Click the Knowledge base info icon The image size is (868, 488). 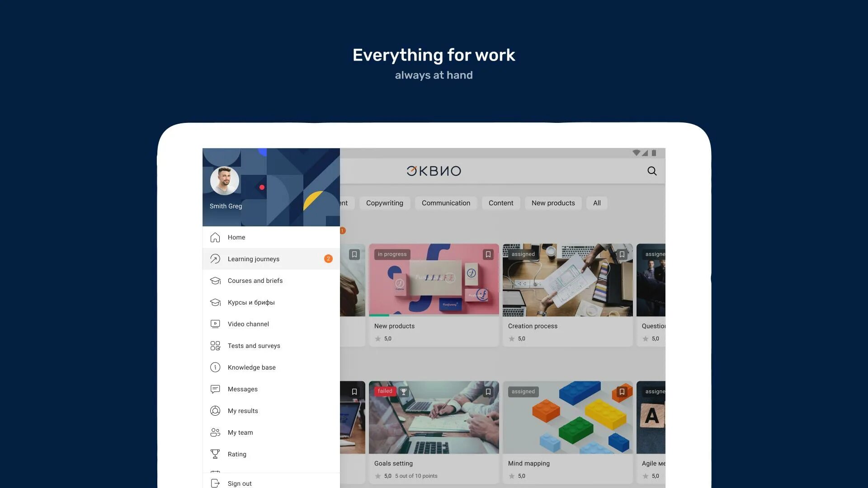[215, 367]
